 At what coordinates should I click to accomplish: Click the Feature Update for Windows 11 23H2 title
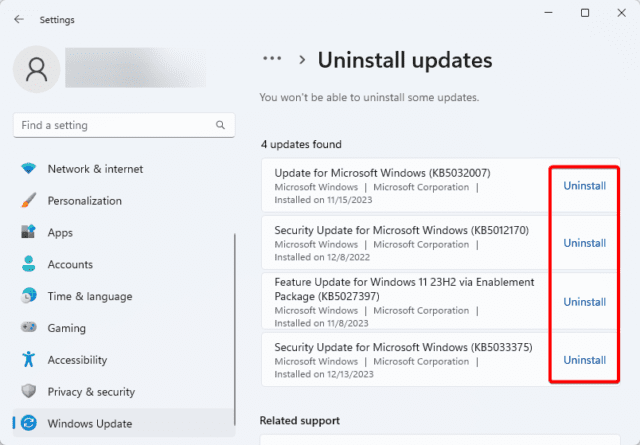click(x=404, y=289)
